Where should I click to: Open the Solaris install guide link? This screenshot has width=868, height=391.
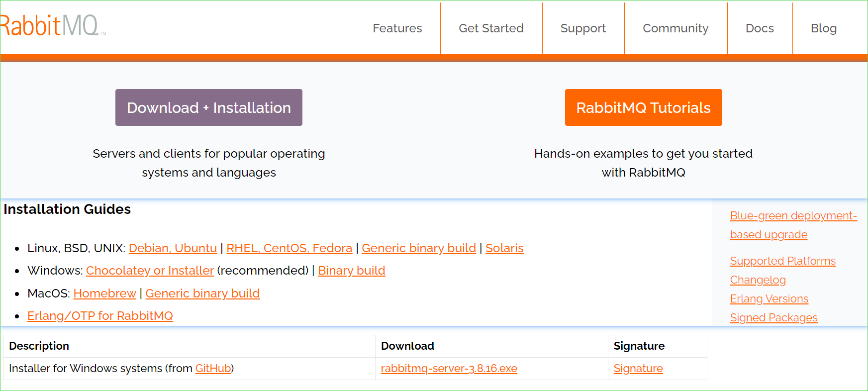(x=504, y=248)
